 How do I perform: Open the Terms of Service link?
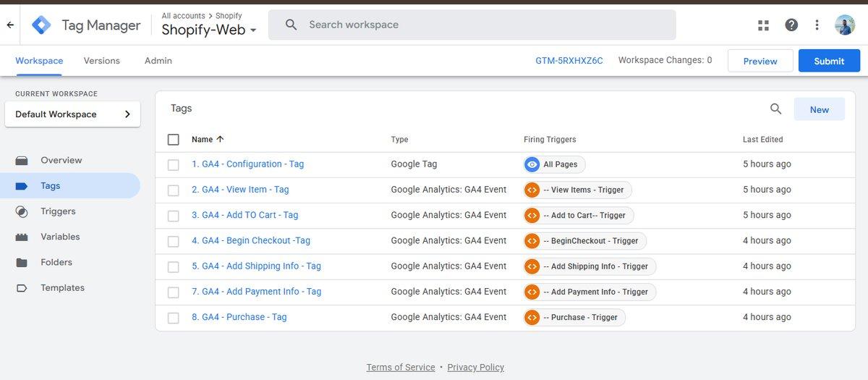tap(401, 367)
